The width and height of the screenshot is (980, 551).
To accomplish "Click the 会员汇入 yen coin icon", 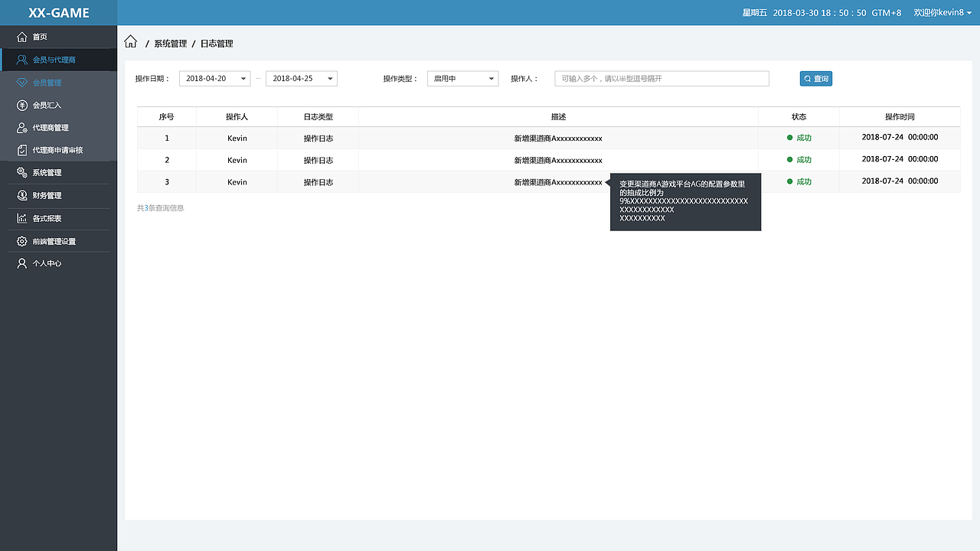I will 21,105.
